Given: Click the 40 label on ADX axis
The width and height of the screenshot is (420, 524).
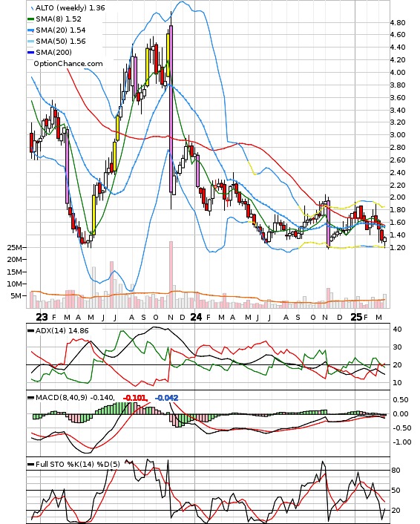Looking at the screenshot, I should (x=397, y=330).
